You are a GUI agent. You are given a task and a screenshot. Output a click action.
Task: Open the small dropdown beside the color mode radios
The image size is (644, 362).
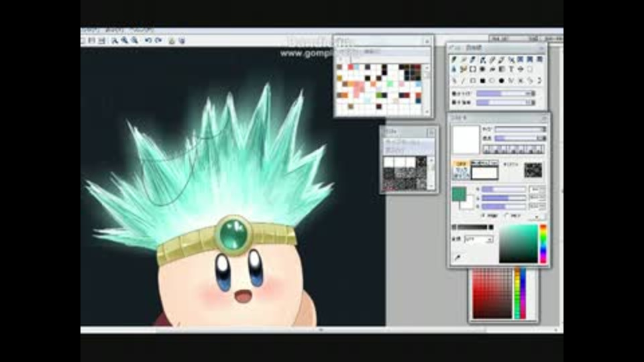537,216
